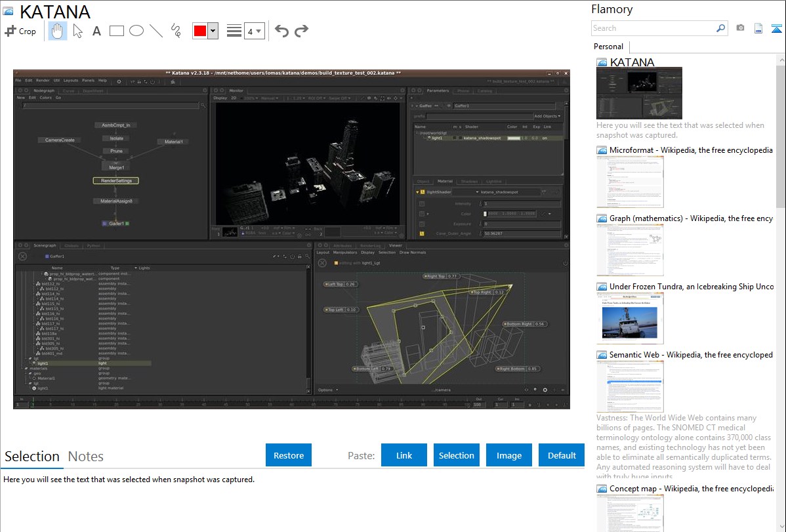This screenshot has height=532, width=786.
Task: Select the rectangle shape tool
Action: point(116,31)
